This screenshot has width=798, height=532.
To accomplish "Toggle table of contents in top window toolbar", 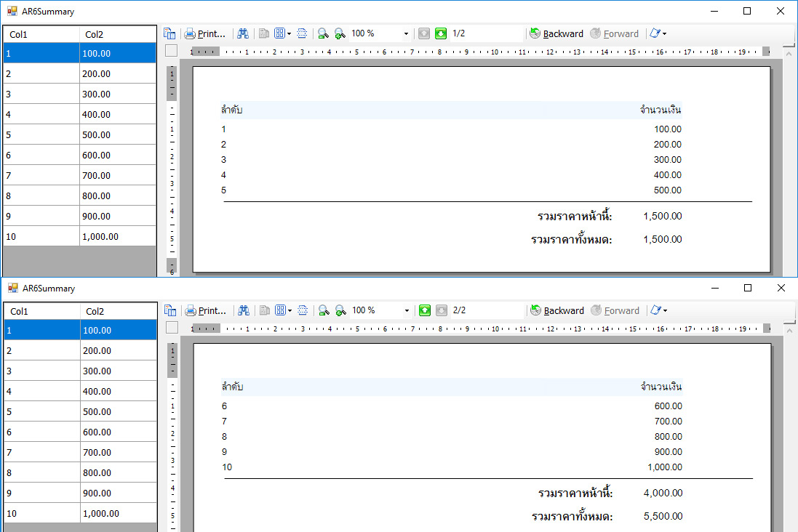I will (169, 33).
